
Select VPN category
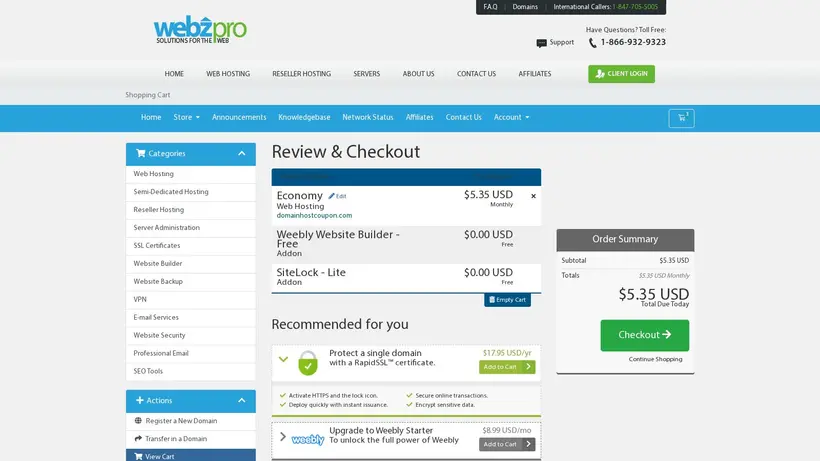click(191, 299)
